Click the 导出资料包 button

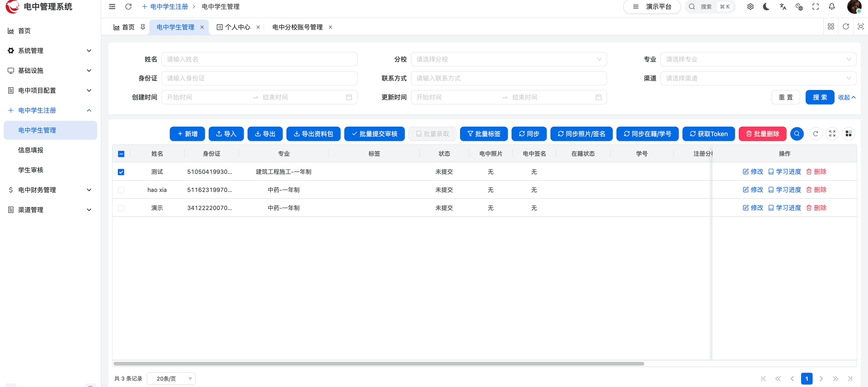pyautogui.click(x=313, y=134)
